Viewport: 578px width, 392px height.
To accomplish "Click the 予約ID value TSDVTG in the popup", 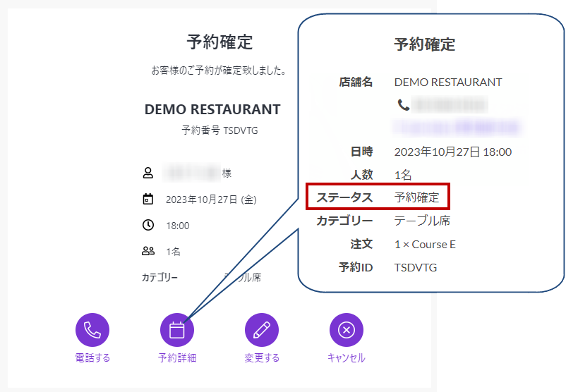I will (416, 267).
